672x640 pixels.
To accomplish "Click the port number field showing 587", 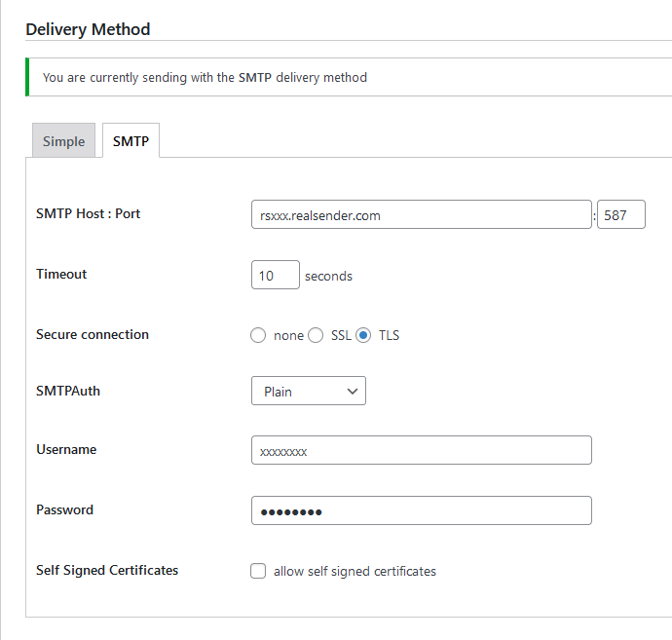I will tap(620, 215).
